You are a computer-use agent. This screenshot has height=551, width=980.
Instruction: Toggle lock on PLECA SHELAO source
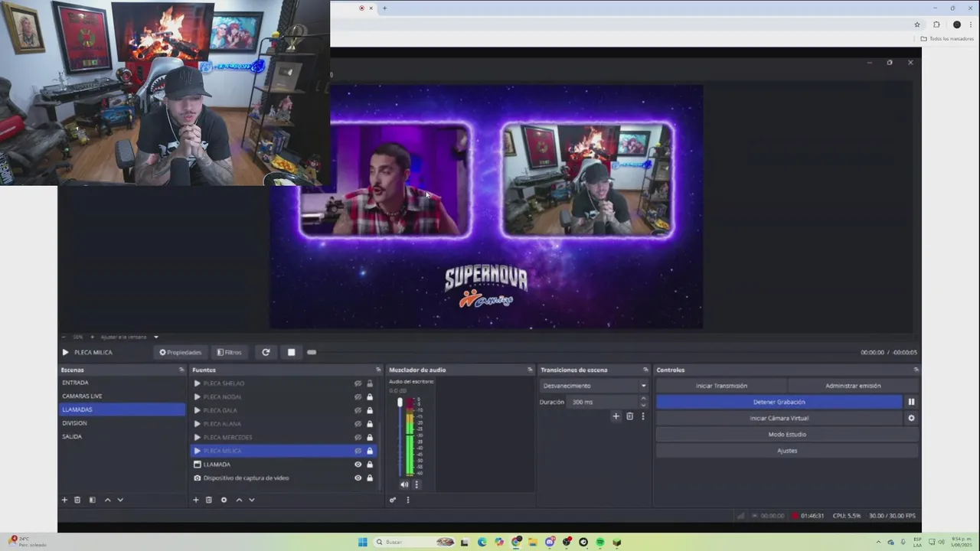(370, 383)
